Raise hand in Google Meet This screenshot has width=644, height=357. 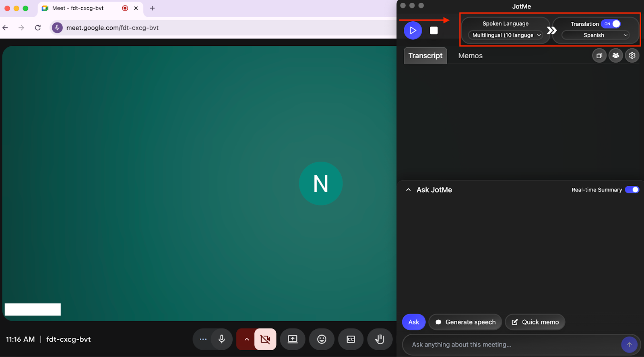point(380,339)
